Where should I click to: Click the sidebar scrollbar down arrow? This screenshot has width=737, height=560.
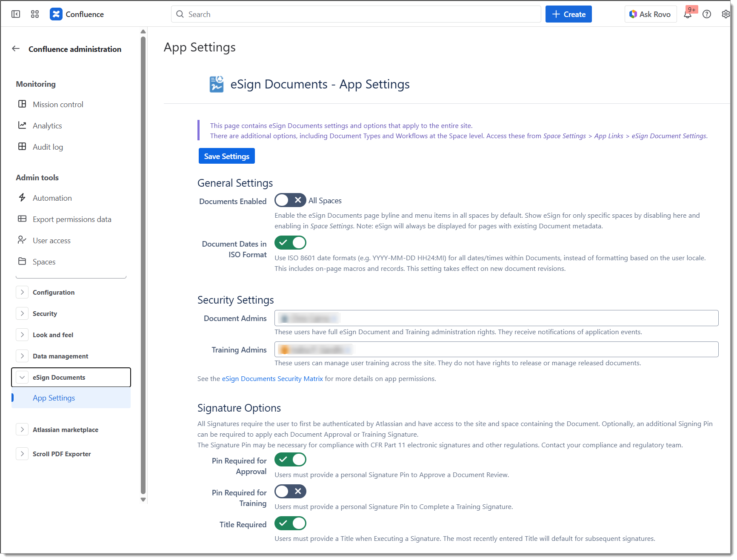click(x=143, y=500)
